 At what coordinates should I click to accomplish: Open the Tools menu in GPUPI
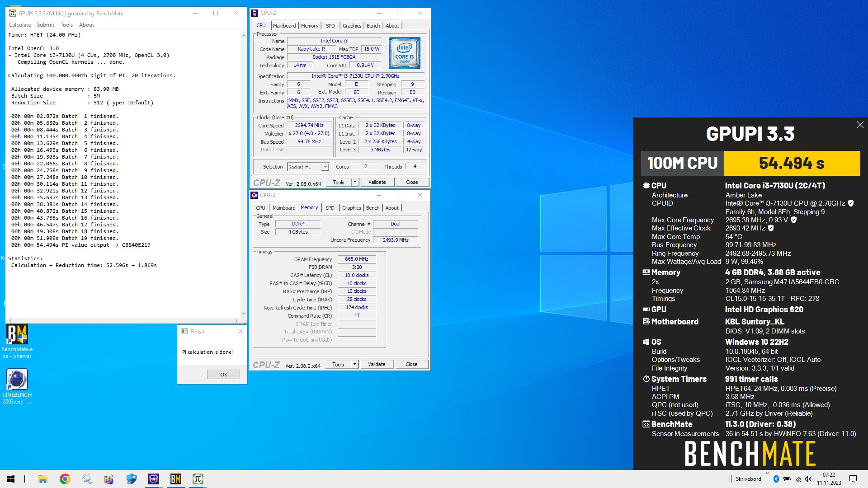coord(67,25)
